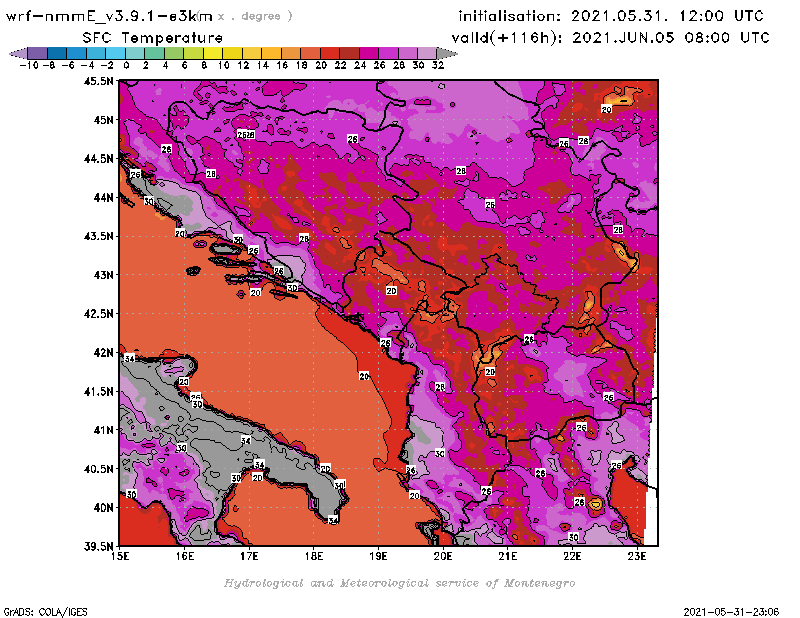Click the 44N latitude label
The image size is (800, 618).
coord(103,197)
